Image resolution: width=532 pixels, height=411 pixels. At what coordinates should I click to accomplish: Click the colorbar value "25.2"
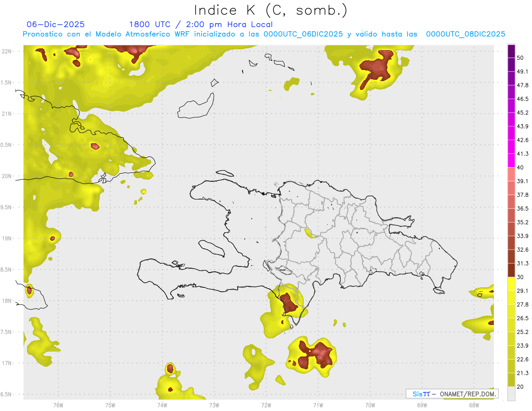(x=523, y=332)
